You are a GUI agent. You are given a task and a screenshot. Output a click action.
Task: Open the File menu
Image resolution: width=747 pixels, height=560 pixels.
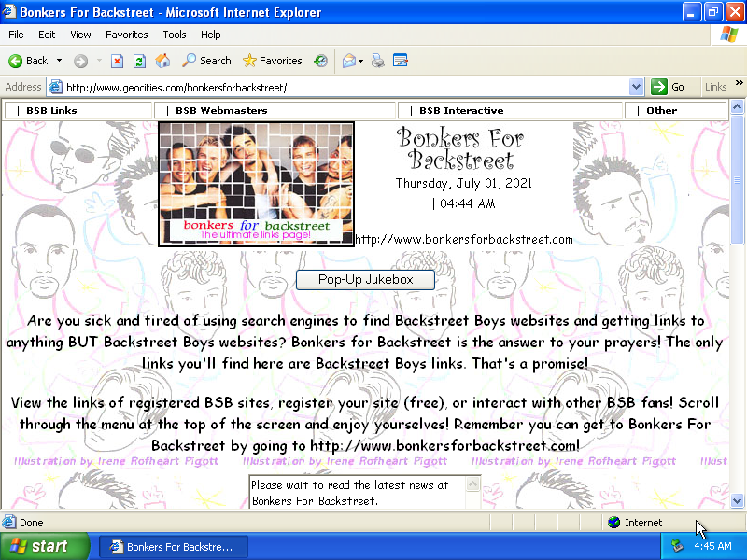coord(16,35)
